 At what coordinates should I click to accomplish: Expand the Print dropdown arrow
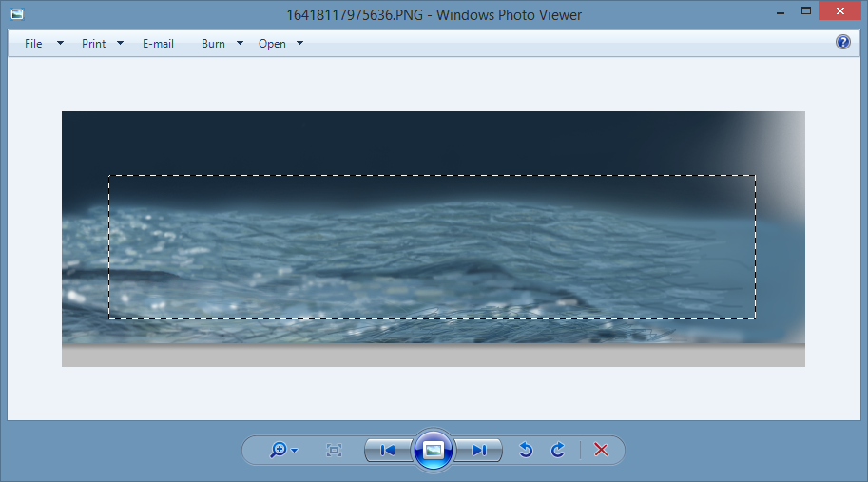121,44
